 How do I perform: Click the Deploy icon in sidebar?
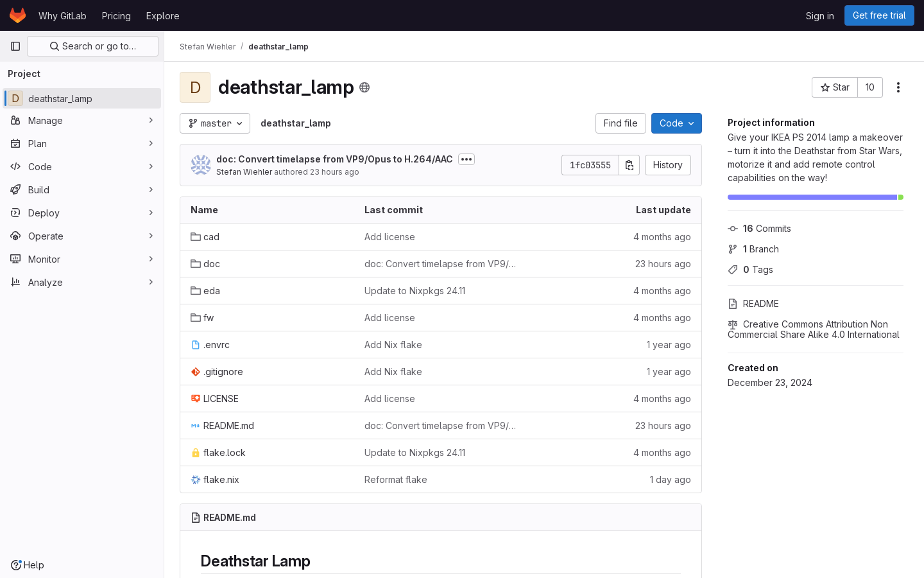point(15,213)
